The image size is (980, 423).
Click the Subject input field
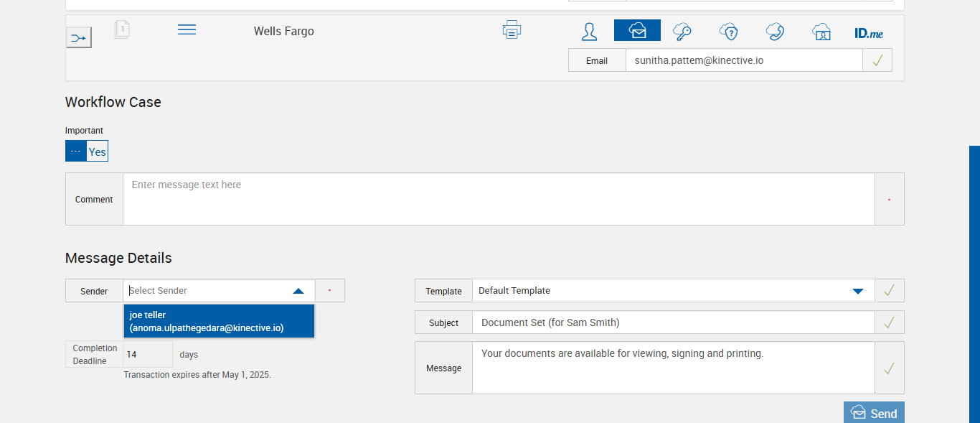click(673, 322)
